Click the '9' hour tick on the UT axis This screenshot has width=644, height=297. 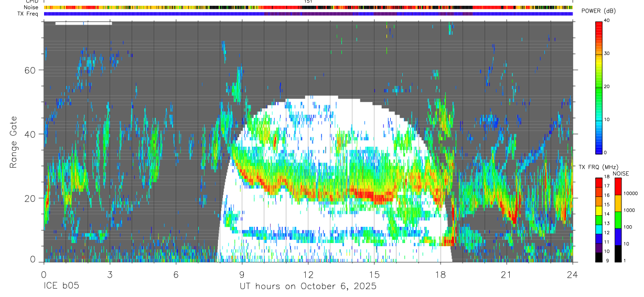coord(242,274)
